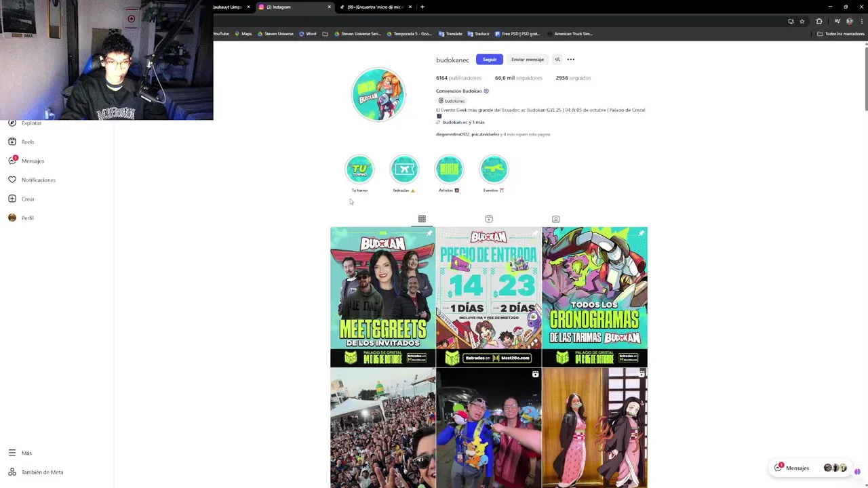Viewport: 868px width, 488px height.
Task: Open the Tu turno story highlight
Action: (359, 169)
